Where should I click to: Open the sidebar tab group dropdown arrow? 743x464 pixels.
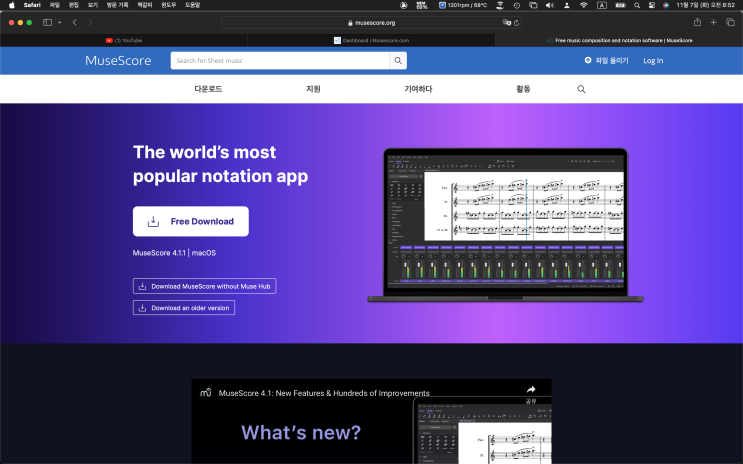[x=60, y=22]
